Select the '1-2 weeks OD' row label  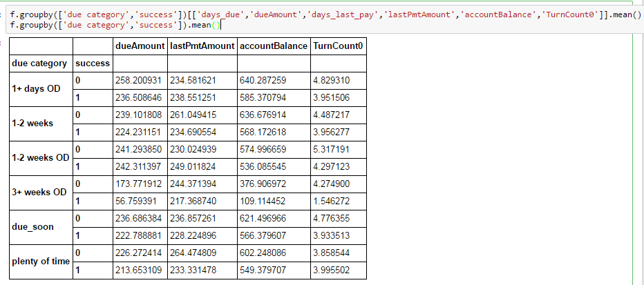pyautogui.click(x=40, y=157)
